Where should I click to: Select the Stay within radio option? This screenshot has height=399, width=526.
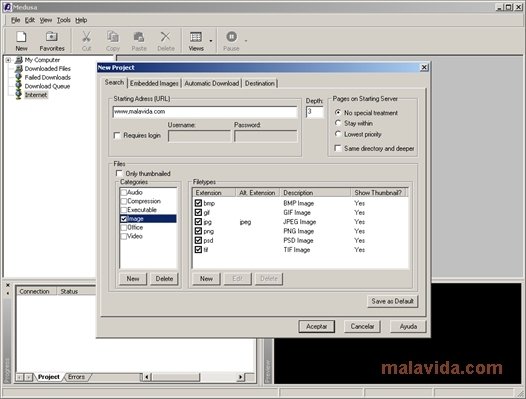click(338, 123)
